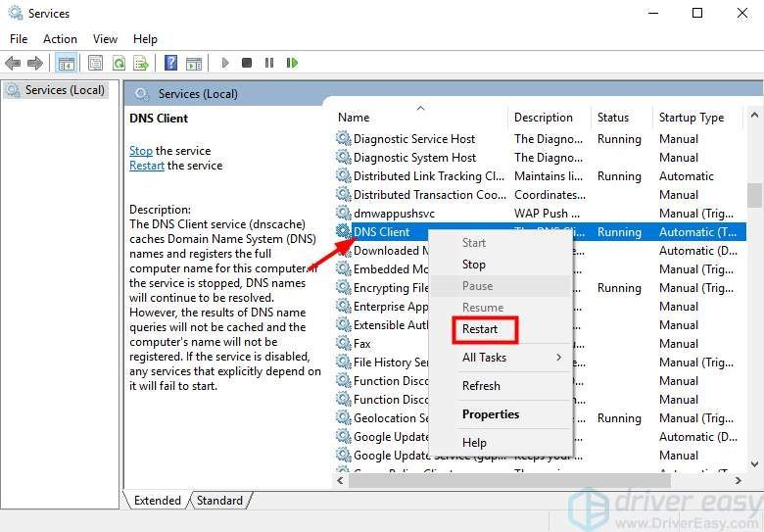Click the Pause Service toolbar icon
This screenshot has height=532, width=764.
tap(269, 63)
